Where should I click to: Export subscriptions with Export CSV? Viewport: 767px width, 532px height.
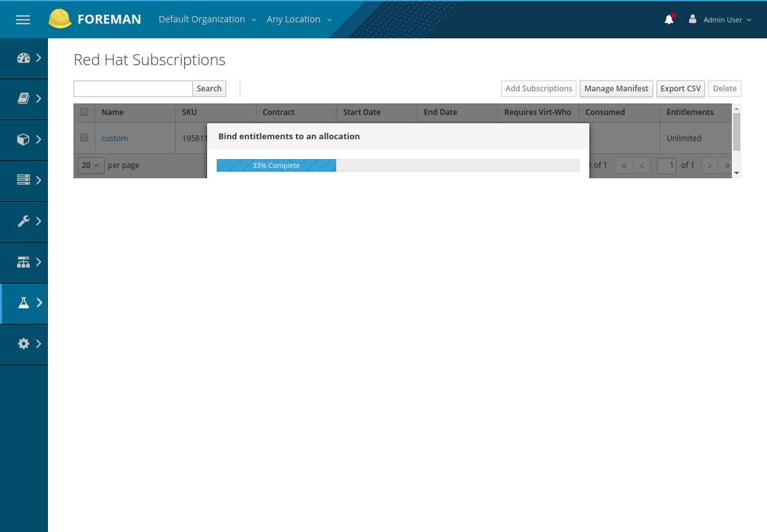681,89
